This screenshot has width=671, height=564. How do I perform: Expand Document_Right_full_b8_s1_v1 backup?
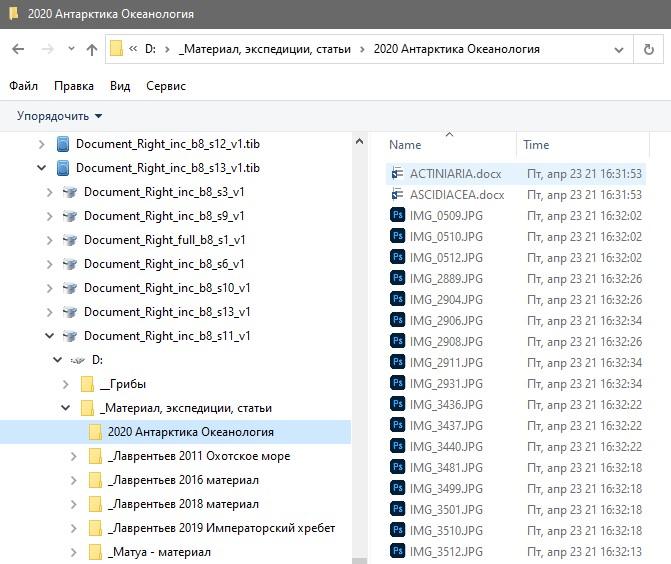point(49,240)
